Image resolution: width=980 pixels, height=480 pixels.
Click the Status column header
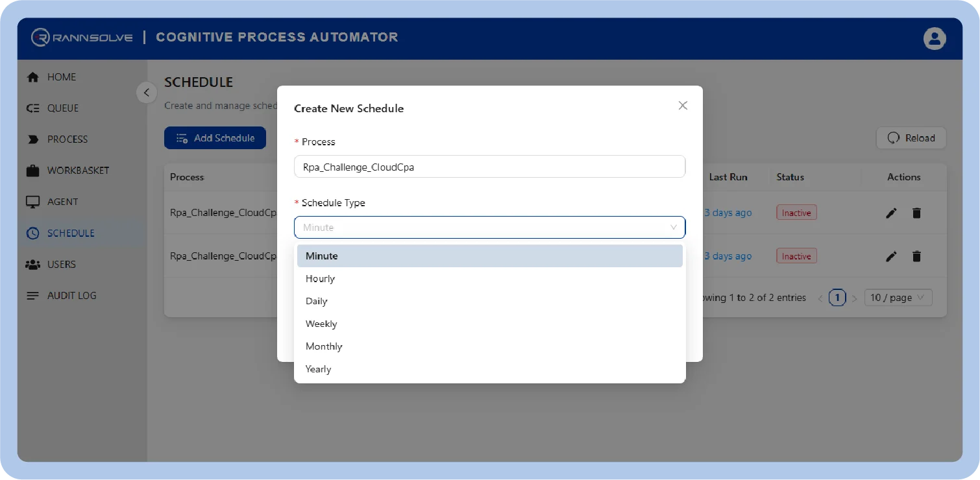pos(790,177)
